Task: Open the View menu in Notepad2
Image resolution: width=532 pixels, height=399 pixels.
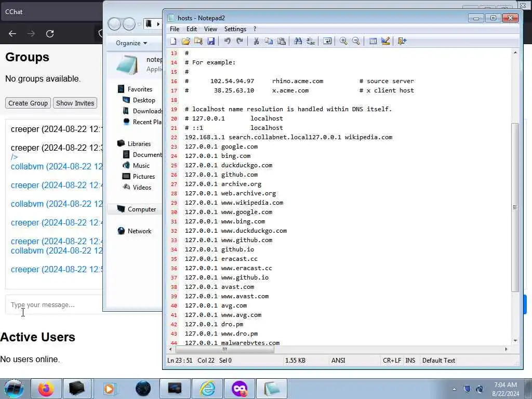Action: pyautogui.click(x=210, y=29)
